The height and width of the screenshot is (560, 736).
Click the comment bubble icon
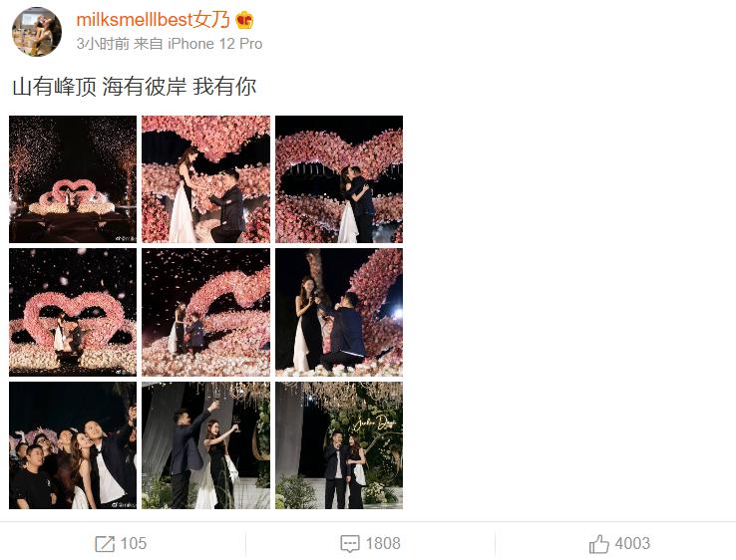[350, 544]
